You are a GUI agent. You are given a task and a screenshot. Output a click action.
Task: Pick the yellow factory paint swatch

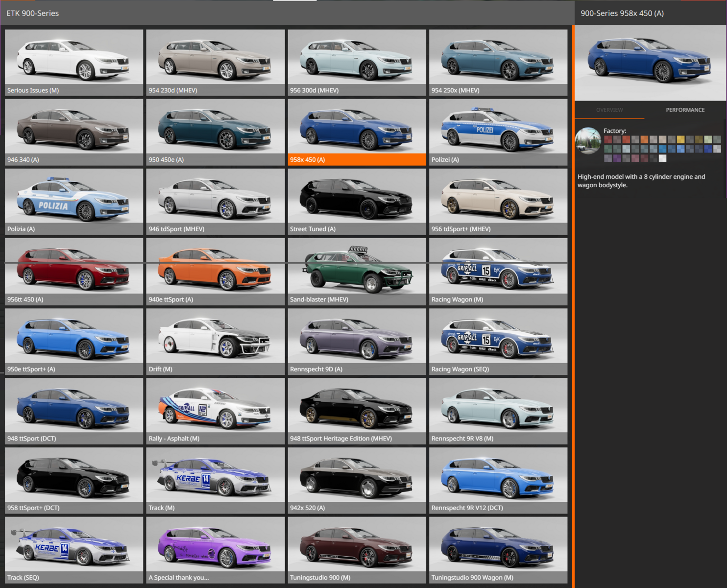pyautogui.click(x=680, y=140)
